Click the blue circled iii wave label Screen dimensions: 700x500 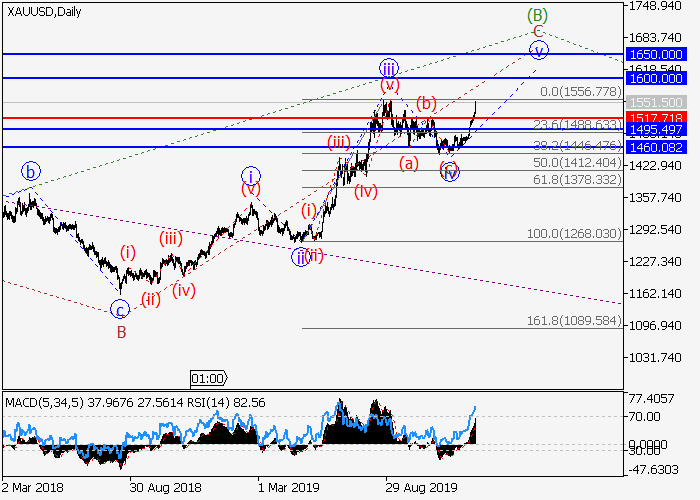(389, 67)
